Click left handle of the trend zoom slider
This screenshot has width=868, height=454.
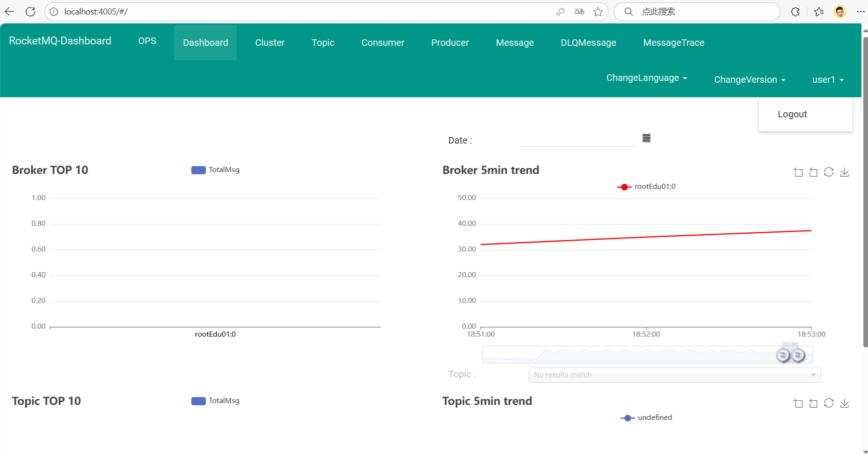(x=783, y=355)
